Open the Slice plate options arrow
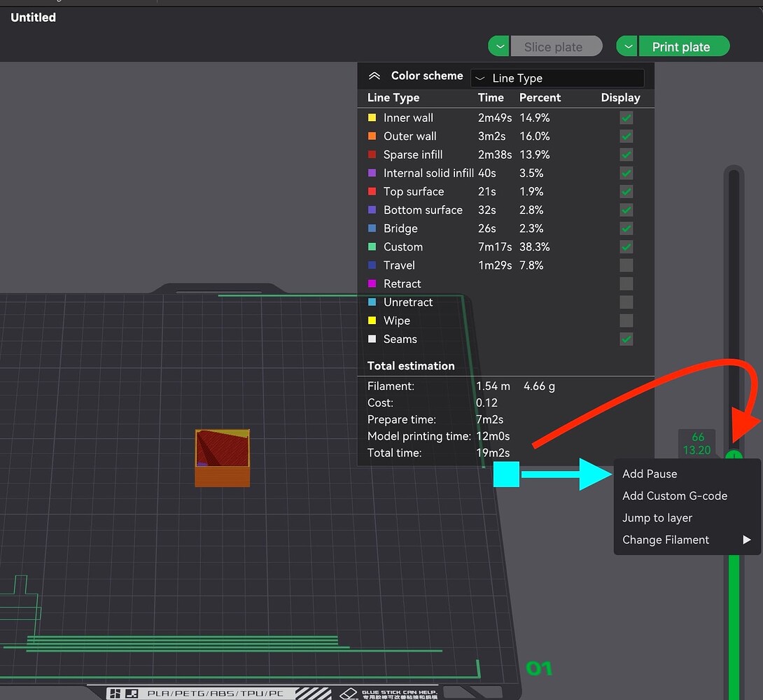Screen dimensions: 763x700 [x=499, y=46]
